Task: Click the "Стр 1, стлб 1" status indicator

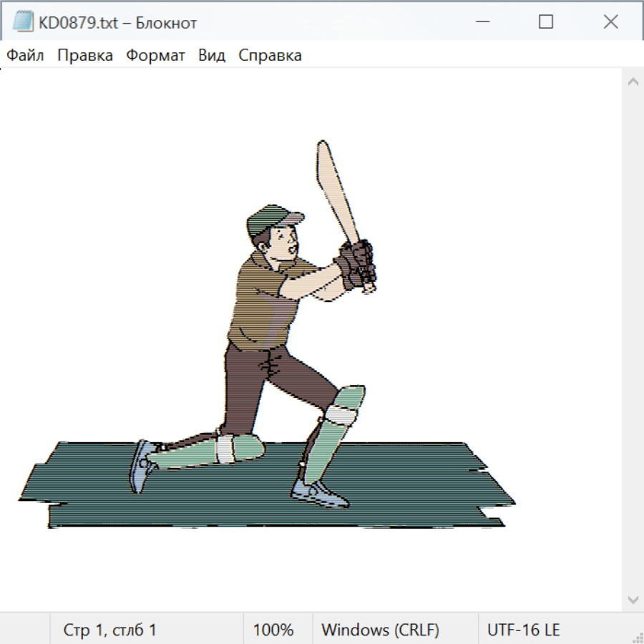Action: (x=109, y=630)
